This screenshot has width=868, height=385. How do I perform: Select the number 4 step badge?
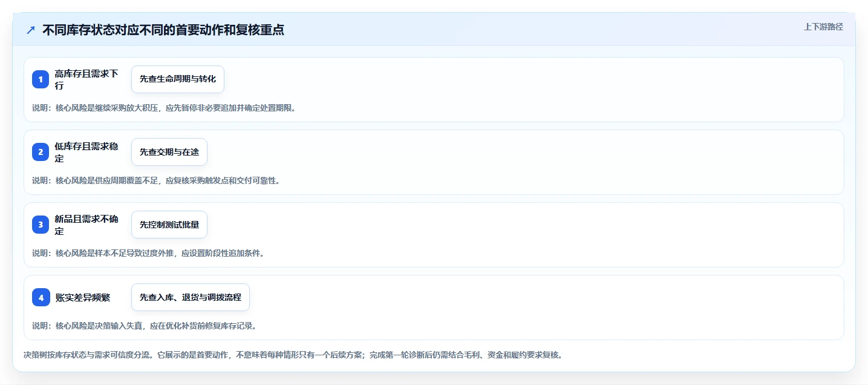pyautogui.click(x=41, y=297)
